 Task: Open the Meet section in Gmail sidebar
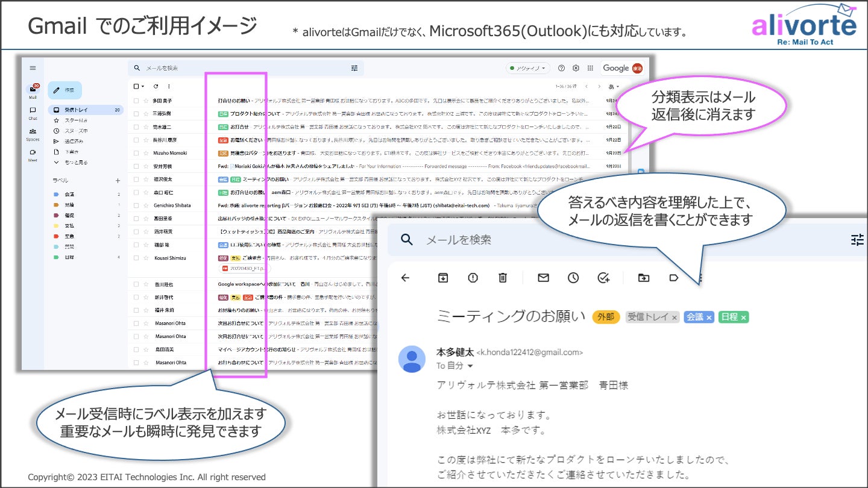coord(33,155)
